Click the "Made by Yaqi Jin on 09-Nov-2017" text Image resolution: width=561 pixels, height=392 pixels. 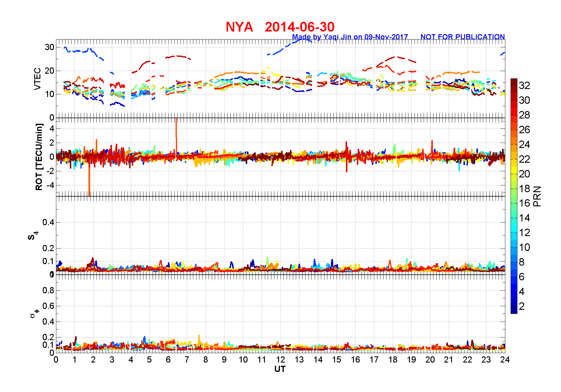350,37
